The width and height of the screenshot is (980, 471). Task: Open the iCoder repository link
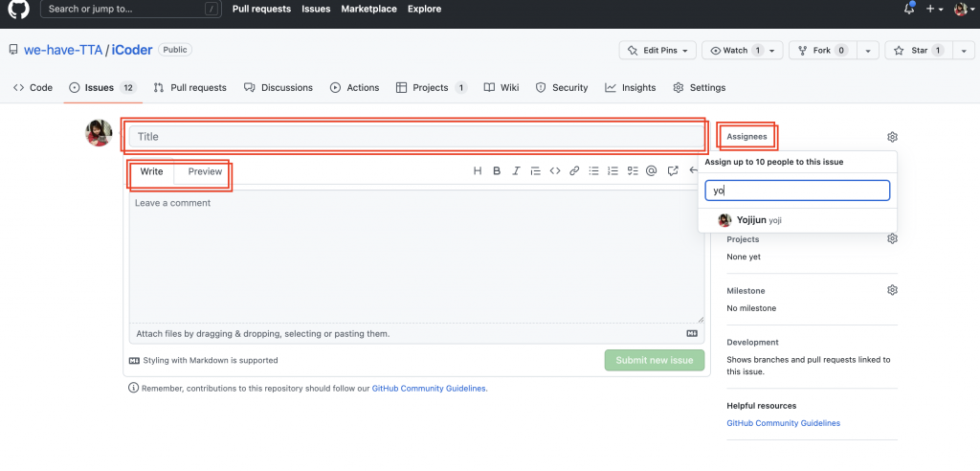tap(132, 50)
